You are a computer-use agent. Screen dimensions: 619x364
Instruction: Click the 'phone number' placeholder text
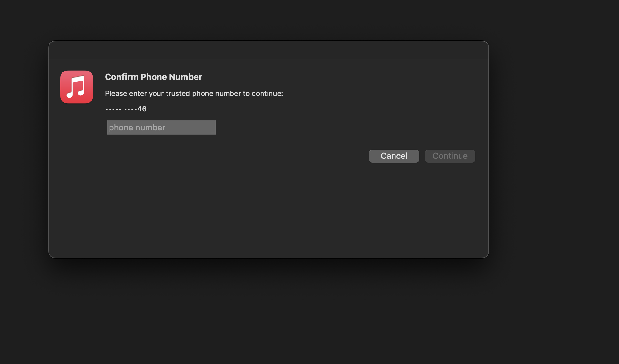137,128
